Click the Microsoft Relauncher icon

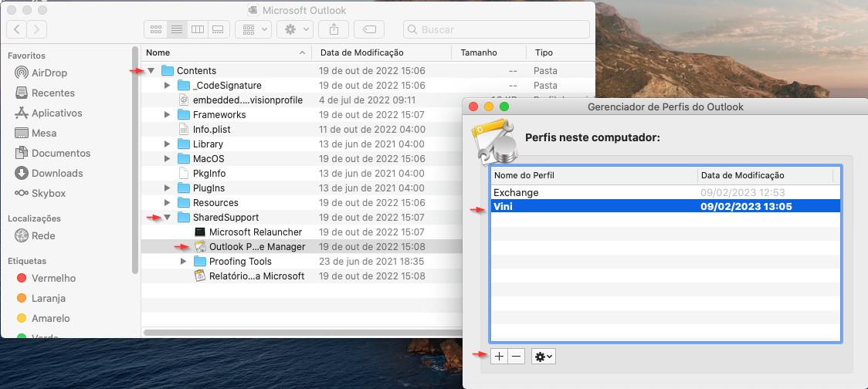point(200,232)
